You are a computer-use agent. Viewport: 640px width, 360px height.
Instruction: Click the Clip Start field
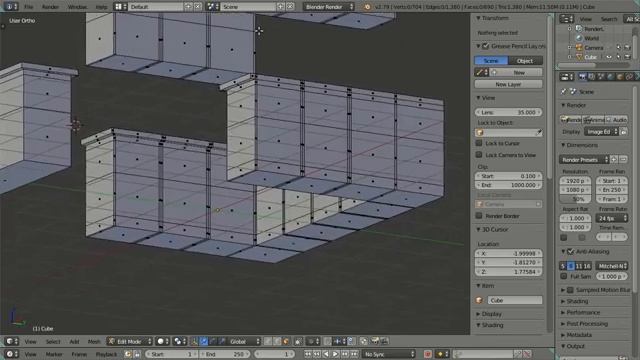[508, 176]
